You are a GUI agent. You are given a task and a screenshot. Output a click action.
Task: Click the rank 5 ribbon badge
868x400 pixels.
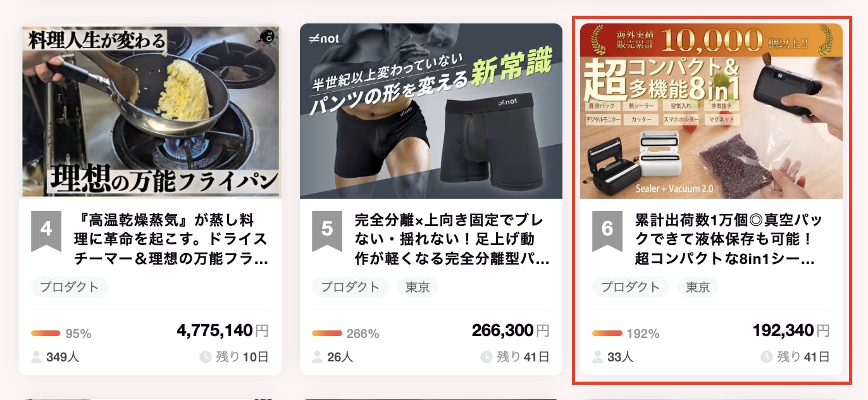pos(327,230)
